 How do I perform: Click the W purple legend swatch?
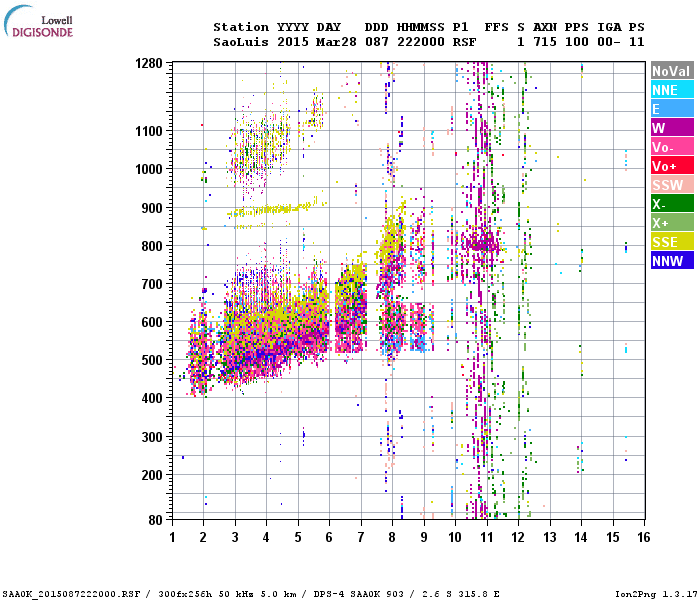pos(672,128)
